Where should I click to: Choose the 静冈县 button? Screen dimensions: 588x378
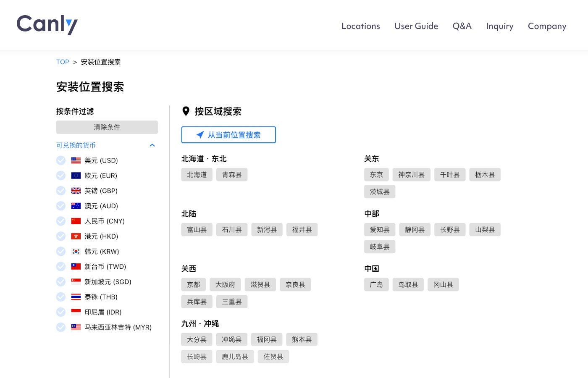(415, 230)
